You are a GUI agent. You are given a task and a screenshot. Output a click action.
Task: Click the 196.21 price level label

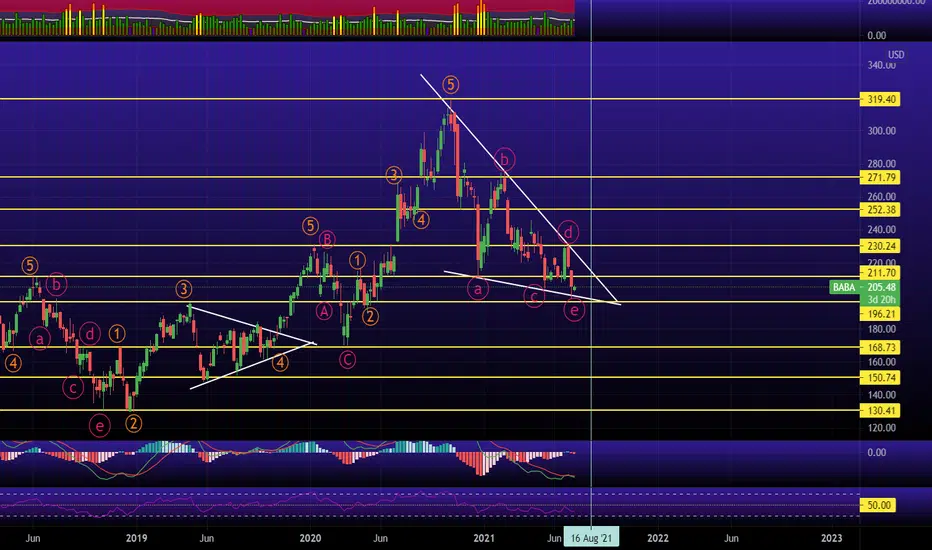click(880, 314)
